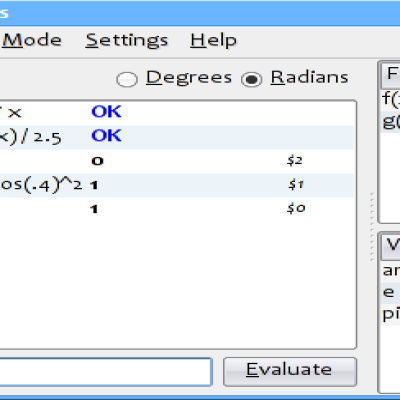This screenshot has width=400, height=400.
Task: Select the Degrees angle mode
Action: coord(174,78)
